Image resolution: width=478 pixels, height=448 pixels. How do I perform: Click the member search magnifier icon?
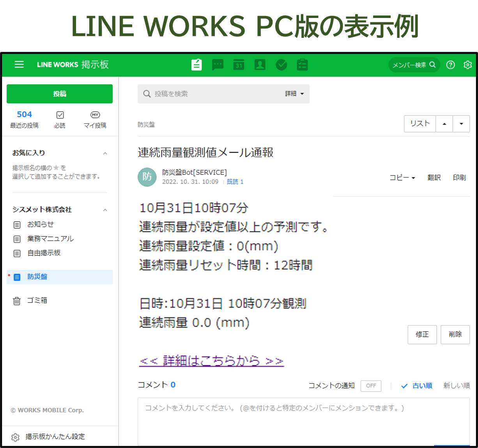click(x=432, y=65)
